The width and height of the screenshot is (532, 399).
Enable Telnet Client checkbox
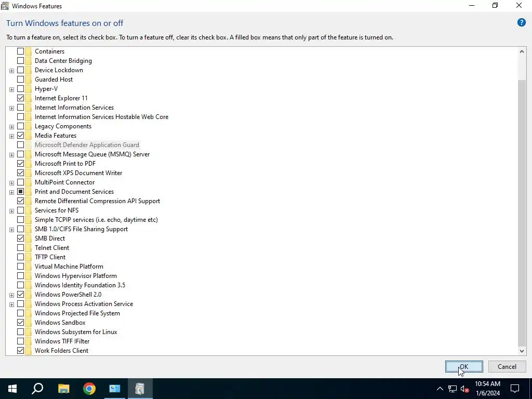[20, 248]
